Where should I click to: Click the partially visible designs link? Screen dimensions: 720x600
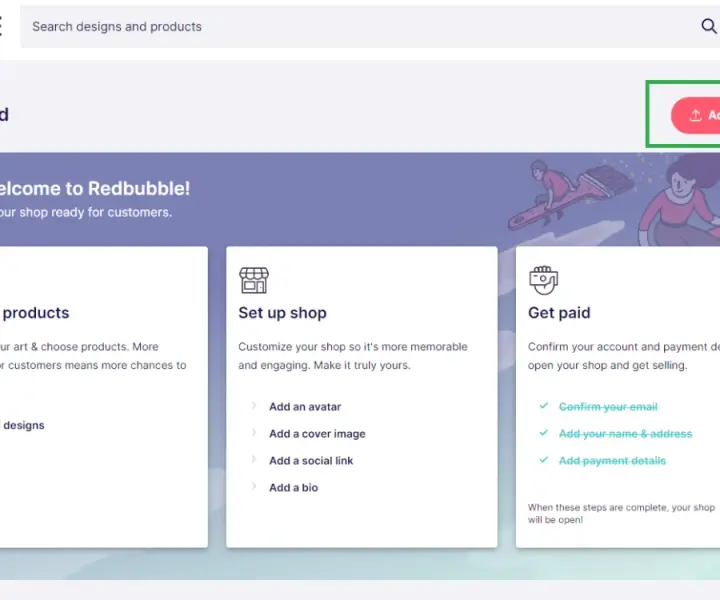coord(22,426)
